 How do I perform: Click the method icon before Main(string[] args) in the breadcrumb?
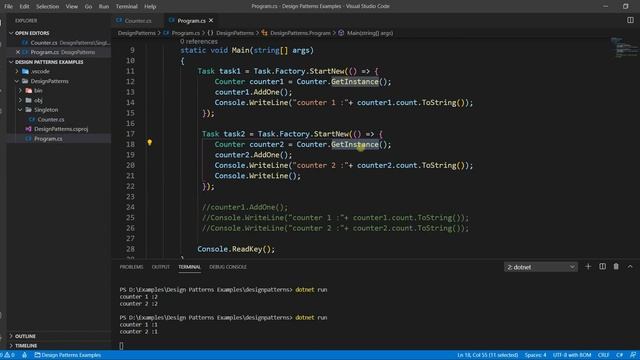coord(341,33)
